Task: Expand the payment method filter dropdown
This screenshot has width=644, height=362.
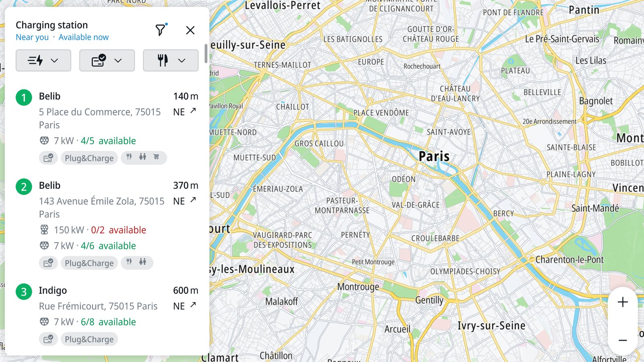Action: 107,60
